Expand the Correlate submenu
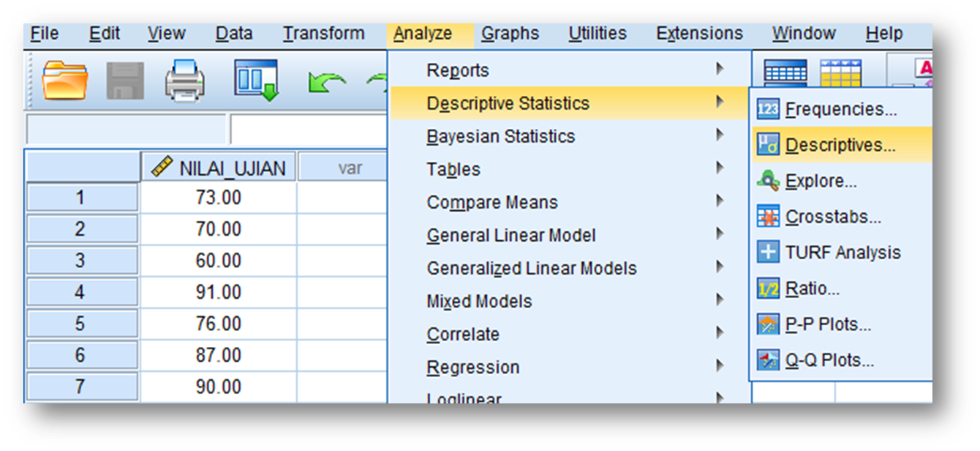The height and width of the screenshot is (451, 980). (569, 334)
